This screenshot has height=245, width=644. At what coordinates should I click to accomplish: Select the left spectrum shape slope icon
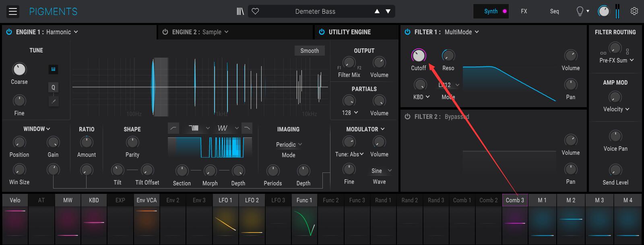pyautogui.click(x=173, y=128)
